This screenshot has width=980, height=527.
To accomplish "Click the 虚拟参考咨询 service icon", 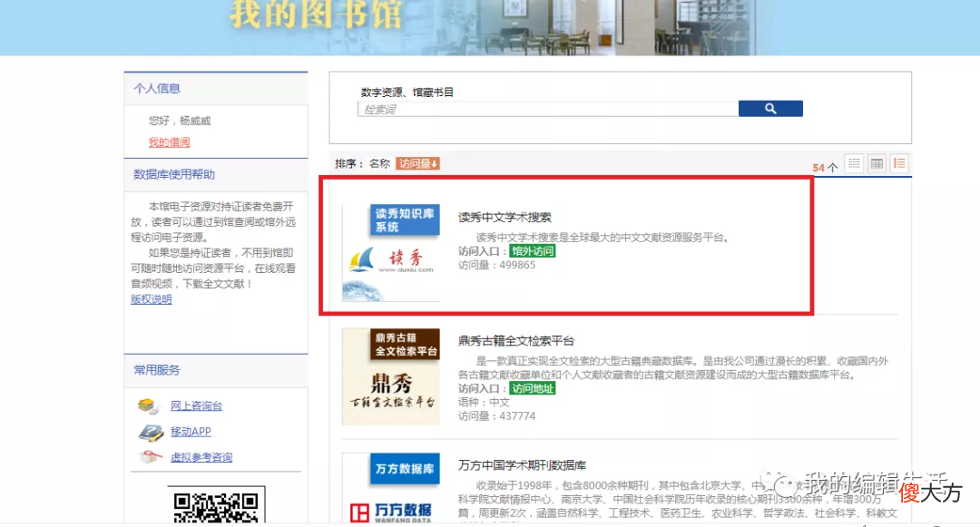I will point(150,457).
